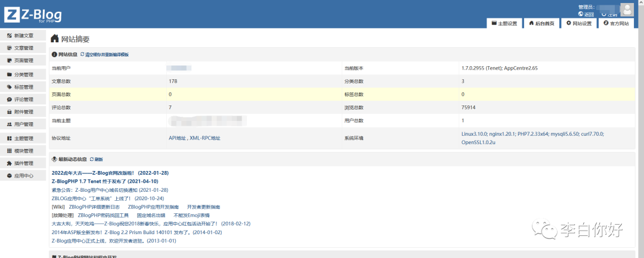This screenshot has width=644, height=258.
Task: Switch to the 后台首页 tab
Action: [541, 23]
